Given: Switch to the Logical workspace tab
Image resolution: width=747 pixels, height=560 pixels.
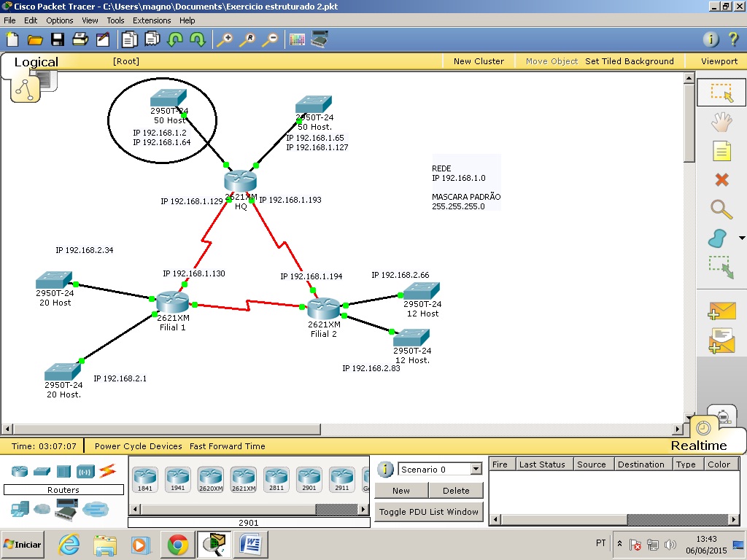Looking at the screenshot, I should pos(36,62).
